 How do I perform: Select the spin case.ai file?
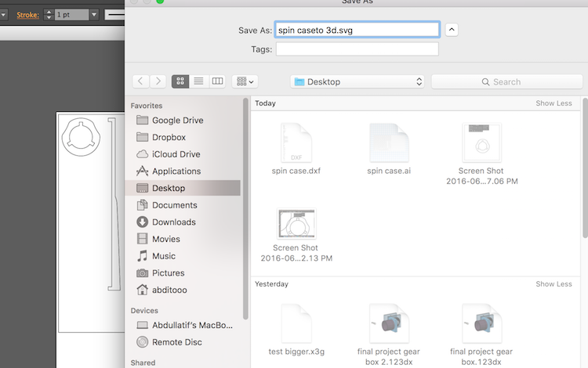[x=389, y=150]
